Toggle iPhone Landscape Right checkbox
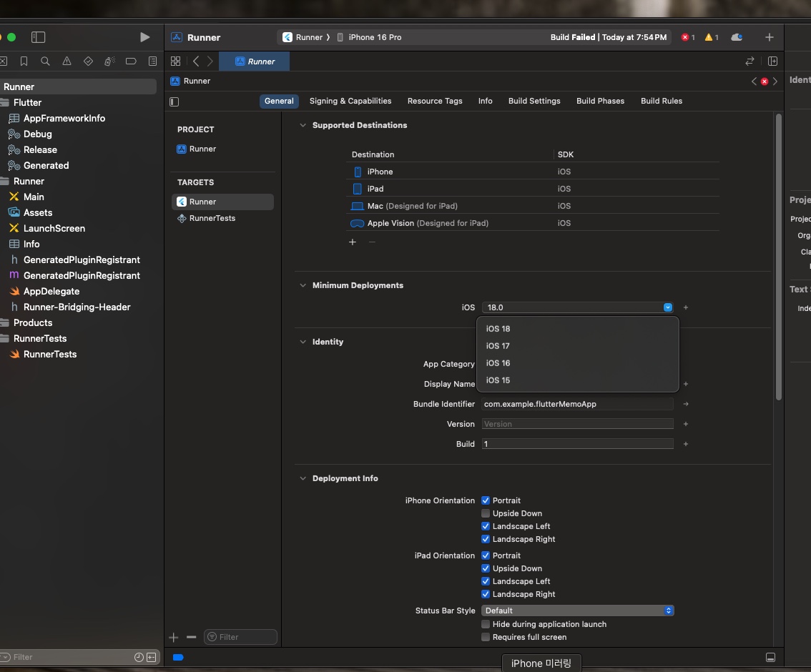 486,539
